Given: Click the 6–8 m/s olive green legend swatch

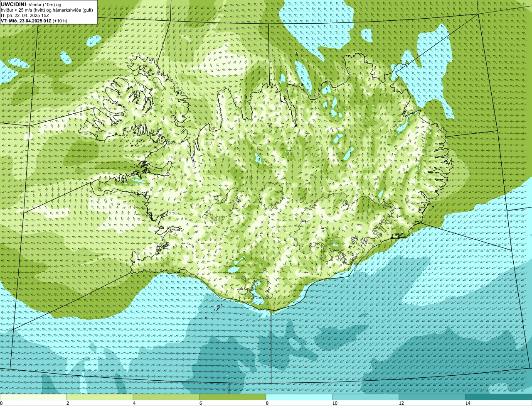Looking at the screenshot, I should [x=233, y=397].
